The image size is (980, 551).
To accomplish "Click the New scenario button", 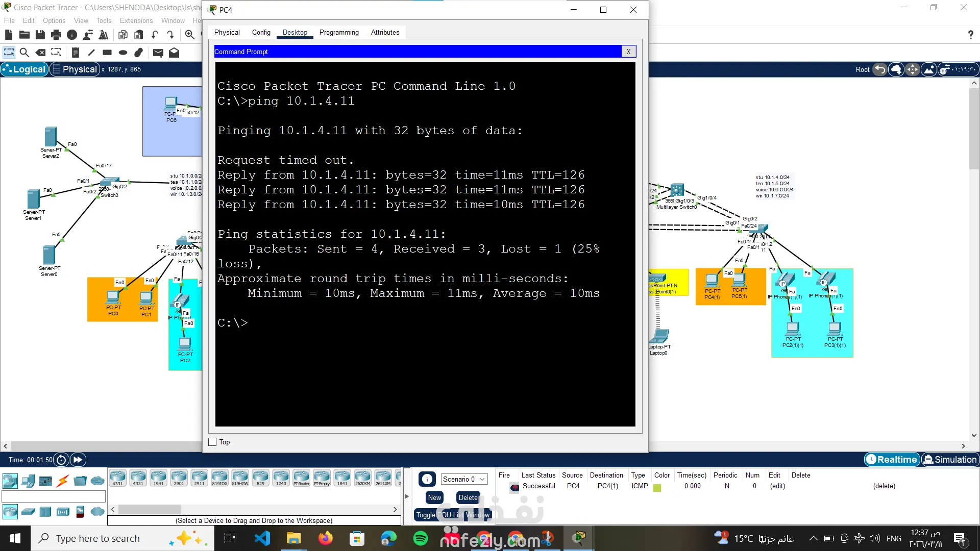I will (434, 497).
